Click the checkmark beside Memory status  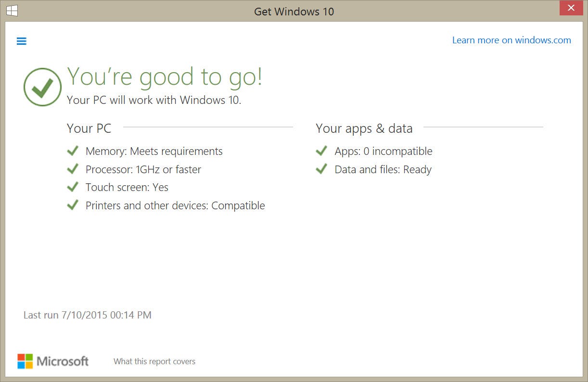73,151
